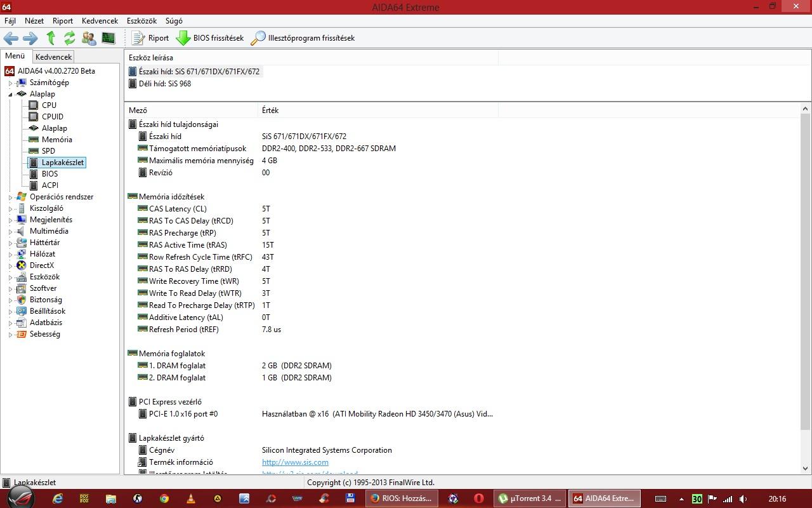812x508 pixels.
Task: Go forward with the blue right arrow
Action: point(30,38)
